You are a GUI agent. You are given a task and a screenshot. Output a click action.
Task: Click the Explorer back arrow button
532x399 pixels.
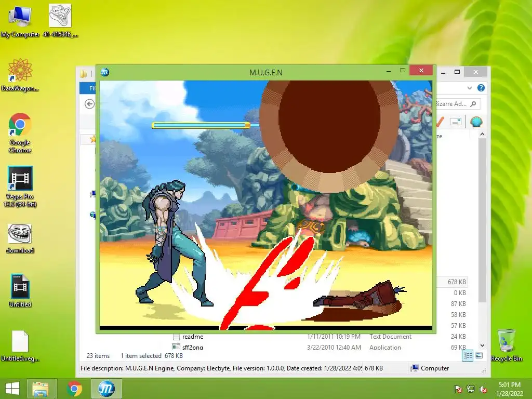point(89,104)
